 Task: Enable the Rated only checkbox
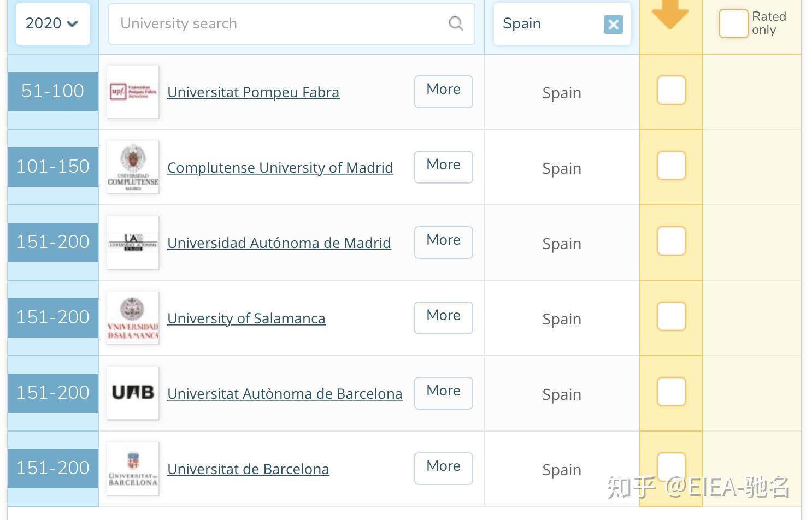click(x=733, y=23)
